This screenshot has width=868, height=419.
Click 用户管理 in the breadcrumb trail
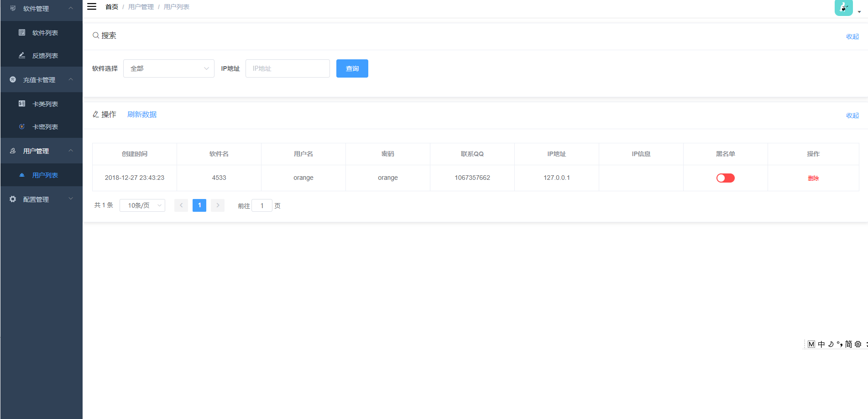pyautogui.click(x=141, y=6)
